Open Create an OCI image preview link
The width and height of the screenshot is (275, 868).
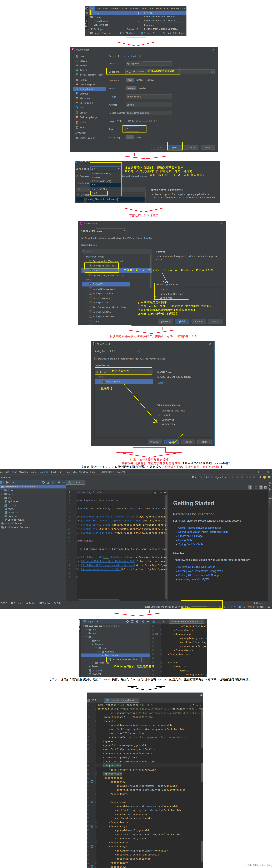pos(190,536)
